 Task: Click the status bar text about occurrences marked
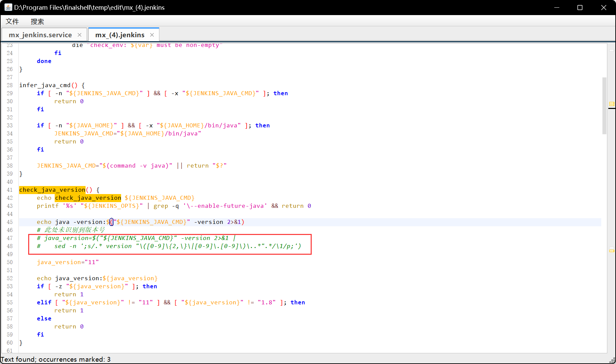click(57, 359)
